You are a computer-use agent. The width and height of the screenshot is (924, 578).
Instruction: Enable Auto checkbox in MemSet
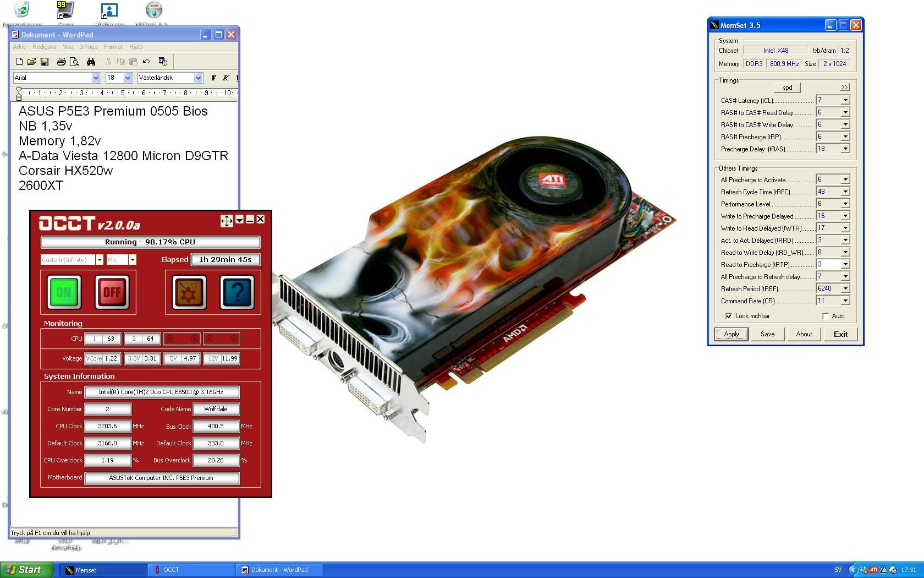click(825, 316)
